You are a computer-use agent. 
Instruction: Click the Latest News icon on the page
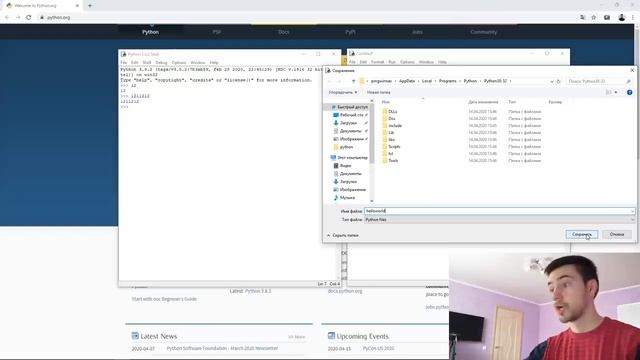(135, 336)
